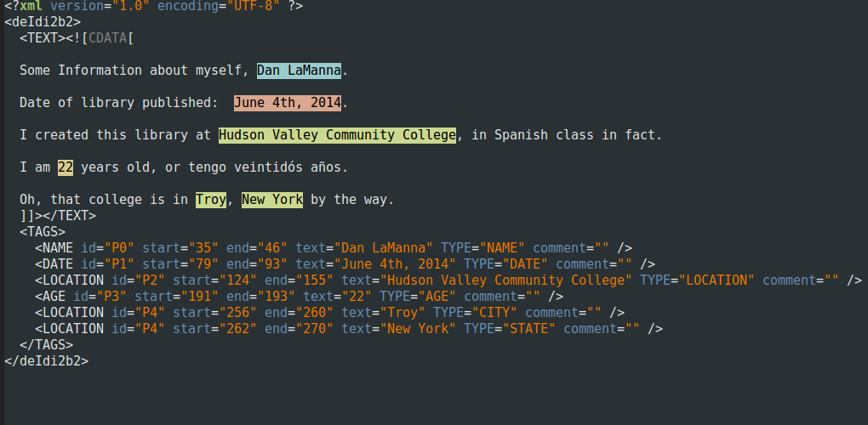This screenshot has height=425, width=868.
Task: Click the end value "193"
Action: coord(277,297)
